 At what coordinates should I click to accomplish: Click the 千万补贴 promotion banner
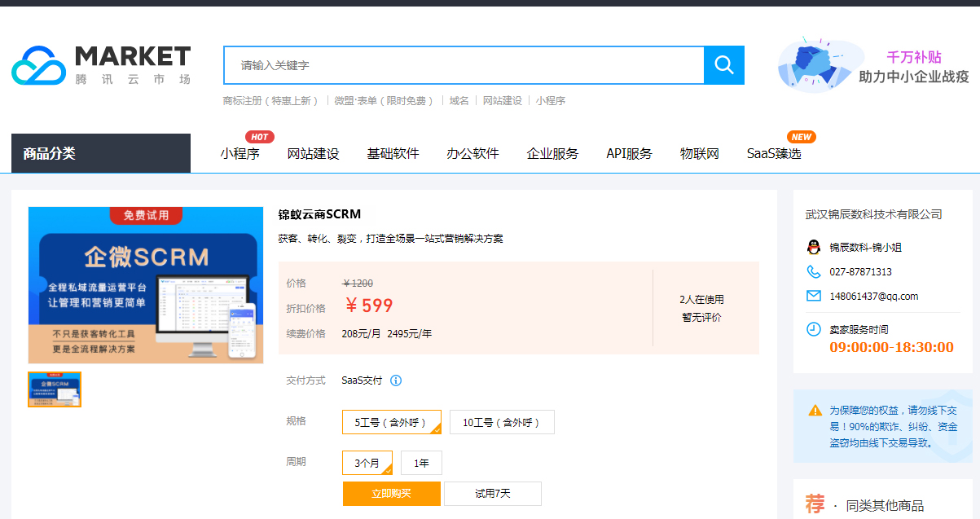point(874,65)
